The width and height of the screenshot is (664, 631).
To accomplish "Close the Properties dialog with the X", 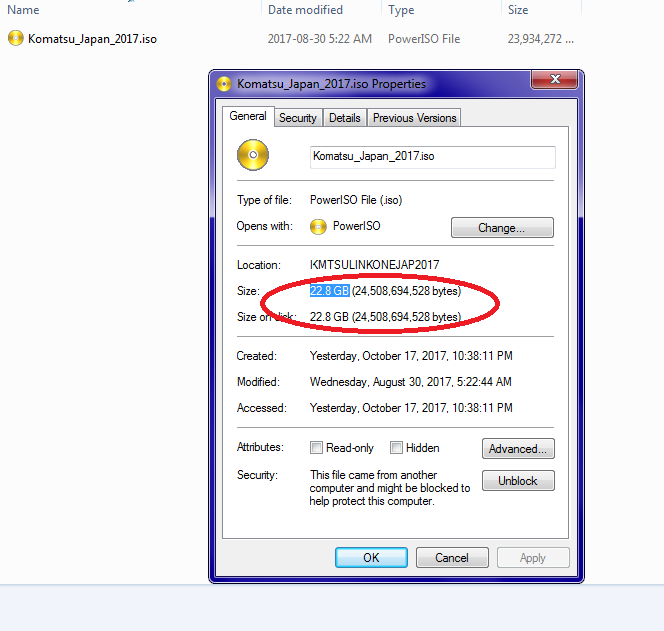I will 555,79.
